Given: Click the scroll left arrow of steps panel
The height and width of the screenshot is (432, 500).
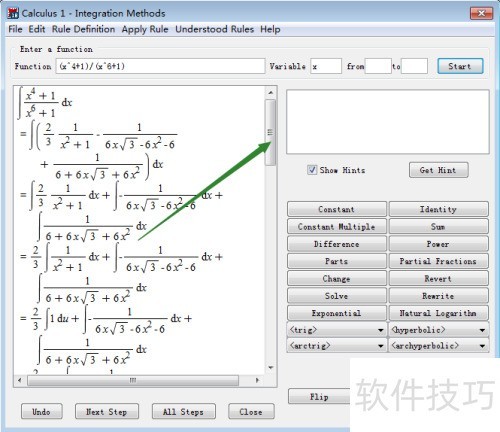Looking at the screenshot, I should (x=20, y=380).
